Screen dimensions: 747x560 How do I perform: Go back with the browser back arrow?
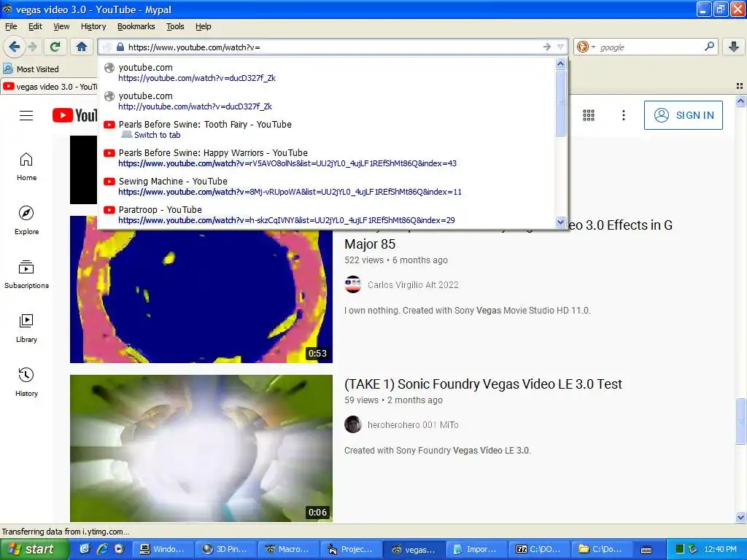click(x=14, y=47)
